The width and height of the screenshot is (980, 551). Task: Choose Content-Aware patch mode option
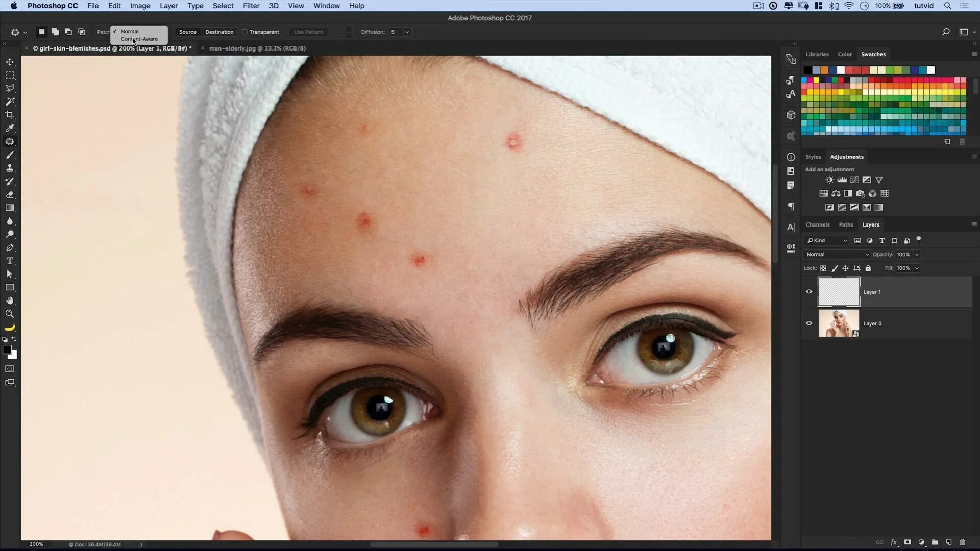tap(139, 39)
